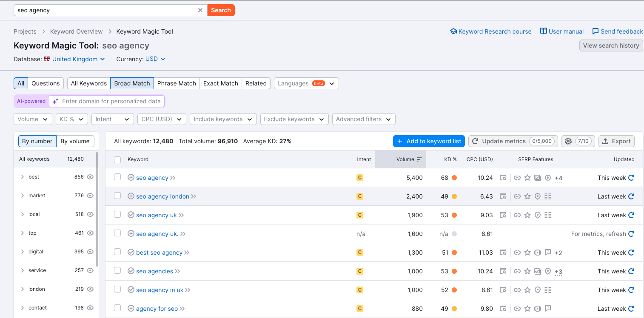
Task: Click the eye icon next to best group
Action: point(90,176)
